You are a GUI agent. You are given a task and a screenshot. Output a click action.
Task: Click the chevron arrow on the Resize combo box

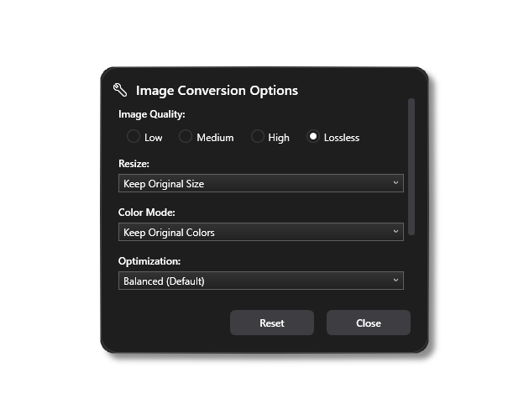[395, 182]
